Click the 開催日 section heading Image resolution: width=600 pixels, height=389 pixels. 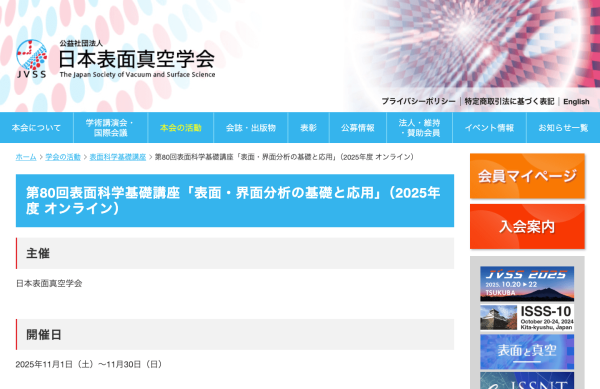pyautogui.click(x=235, y=334)
